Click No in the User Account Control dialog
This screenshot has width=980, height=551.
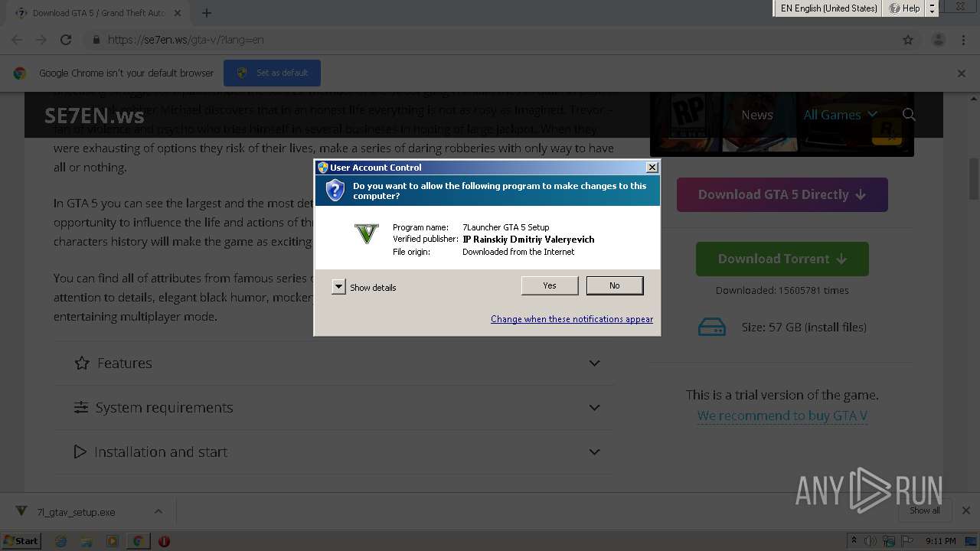pos(615,285)
